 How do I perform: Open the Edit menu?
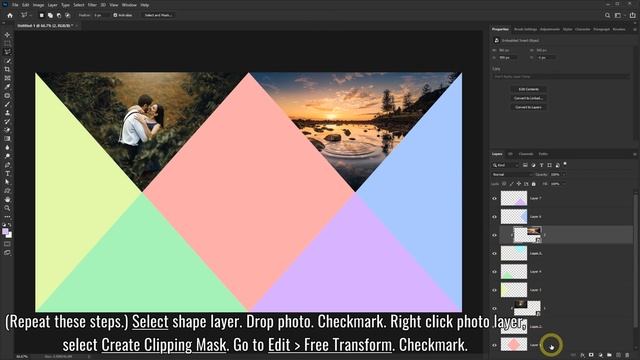point(25,5)
